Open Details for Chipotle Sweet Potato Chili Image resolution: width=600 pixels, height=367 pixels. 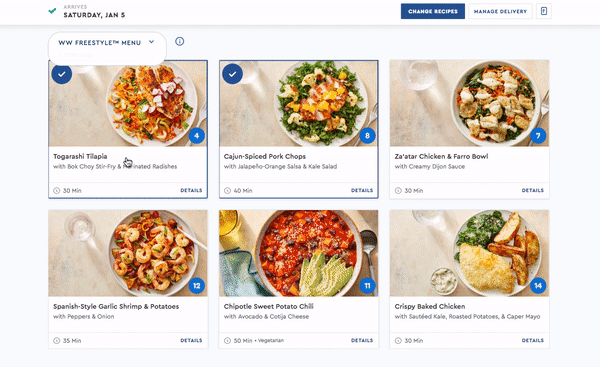362,340
